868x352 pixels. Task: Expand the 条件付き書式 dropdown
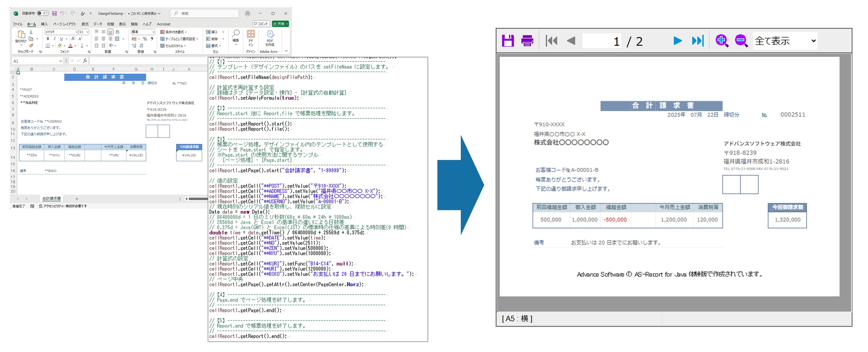pyautogui.click(x=174, y=32)
